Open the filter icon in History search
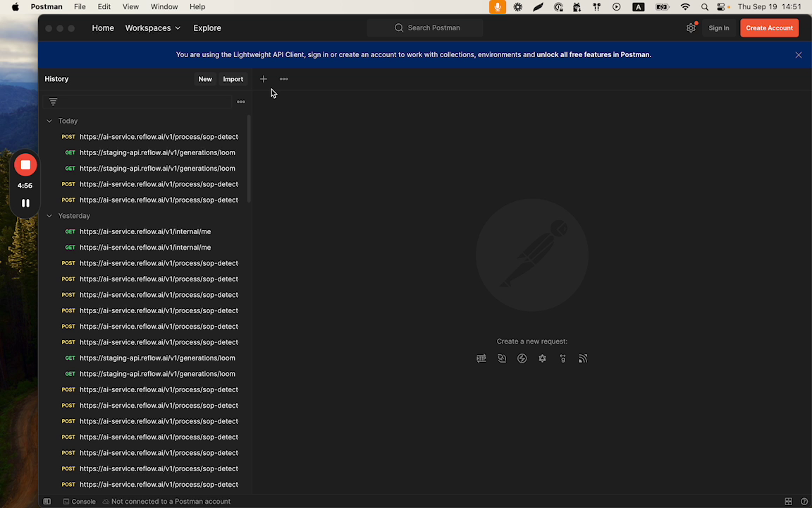The width and height of the screenshot is (812, 508). [x=53, y=102]
